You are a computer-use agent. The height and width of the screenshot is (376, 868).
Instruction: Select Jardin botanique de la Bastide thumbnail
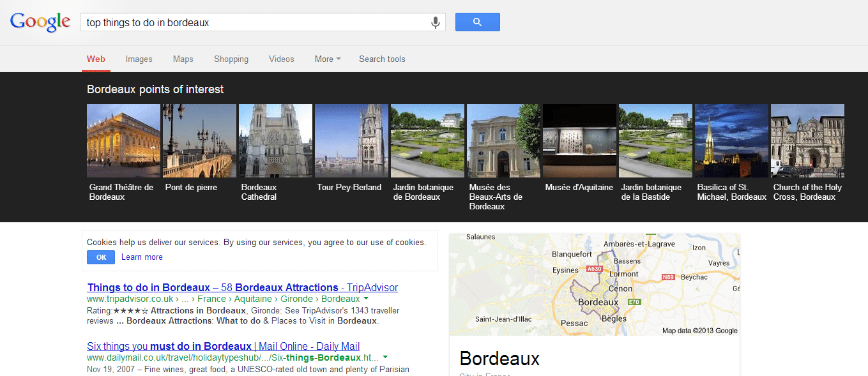click(655, 140)
